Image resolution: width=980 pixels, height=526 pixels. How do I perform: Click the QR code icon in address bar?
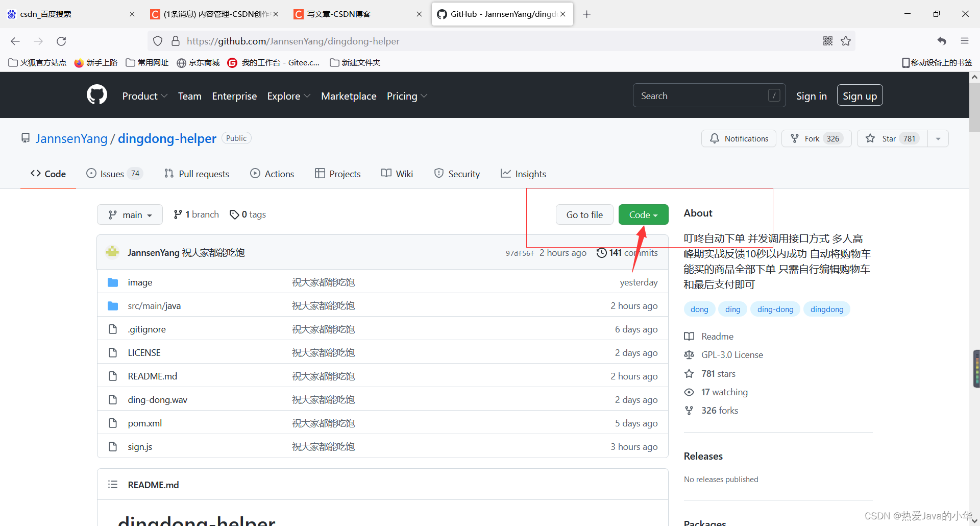tap(828, 41)
